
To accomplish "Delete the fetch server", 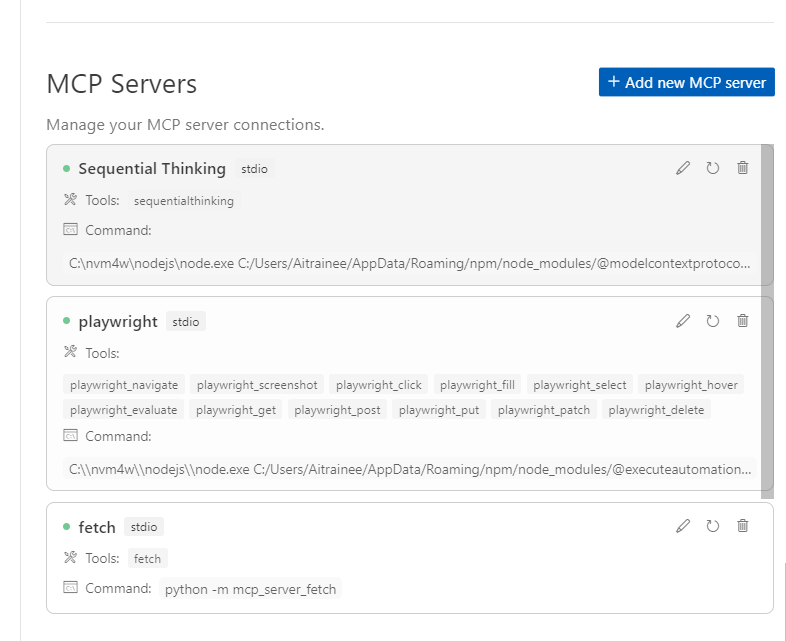I will pos(742,526).
